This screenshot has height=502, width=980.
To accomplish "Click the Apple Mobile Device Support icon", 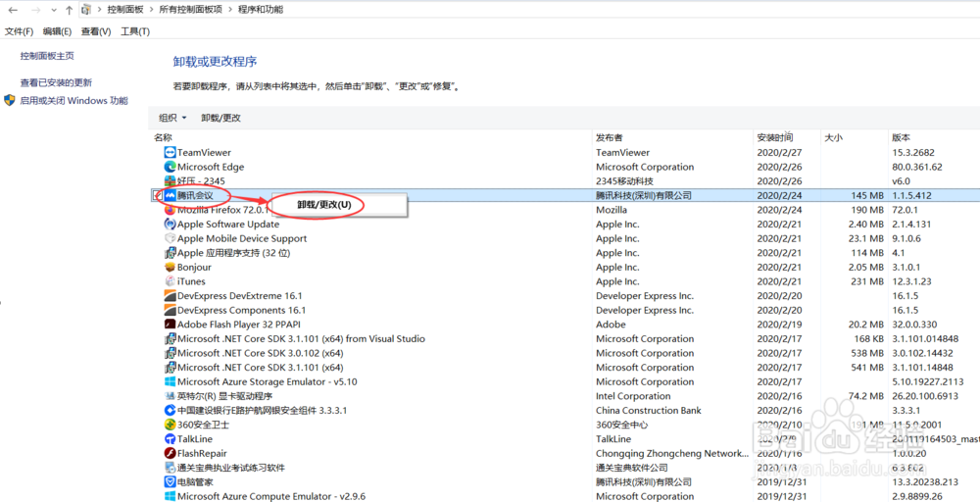I will [170, 238].
